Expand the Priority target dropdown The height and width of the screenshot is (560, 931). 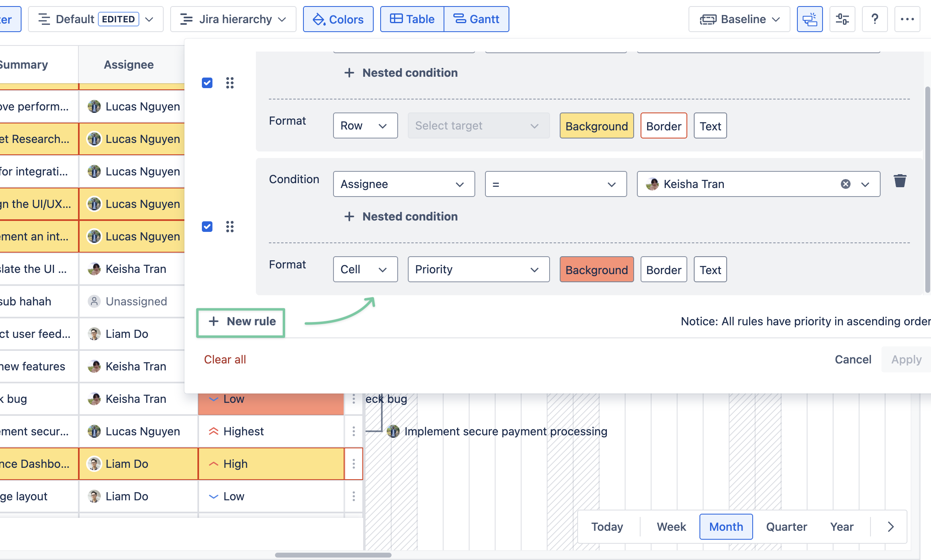(x=478, y=269)
